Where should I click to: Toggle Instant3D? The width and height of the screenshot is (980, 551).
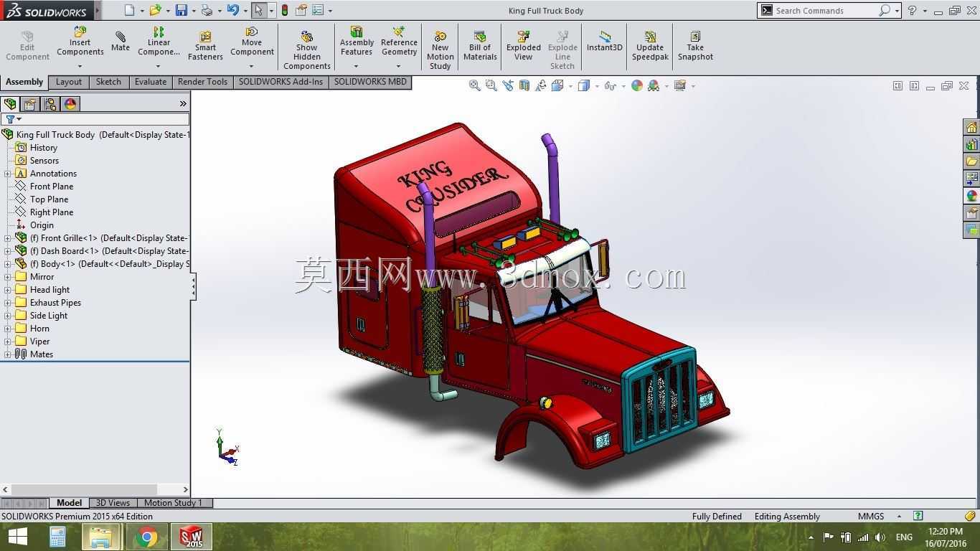pos(605,42)
